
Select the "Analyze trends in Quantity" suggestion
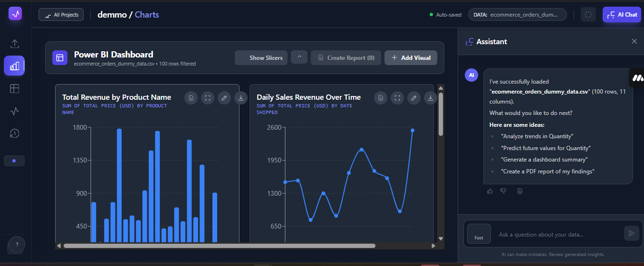click(537, 136)
